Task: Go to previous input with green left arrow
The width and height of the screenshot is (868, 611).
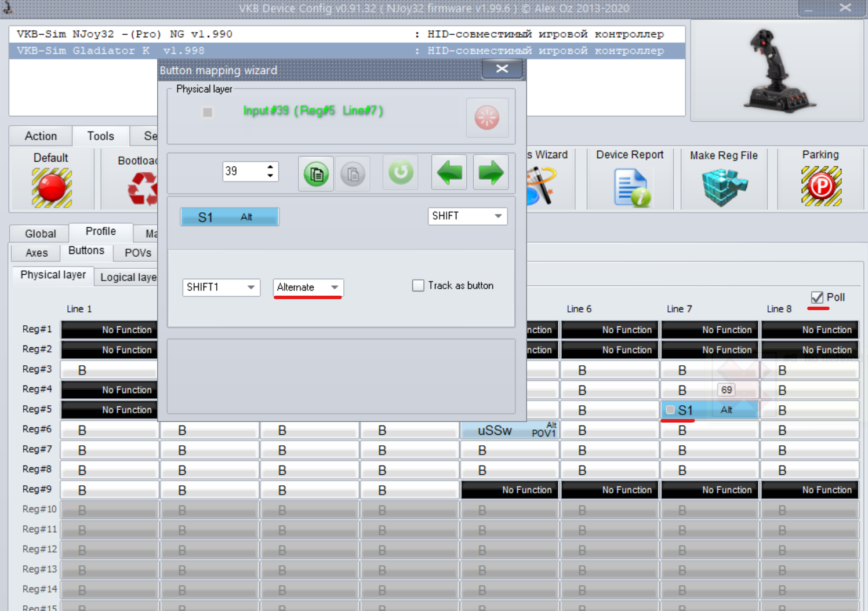Action: coord(449,172)
